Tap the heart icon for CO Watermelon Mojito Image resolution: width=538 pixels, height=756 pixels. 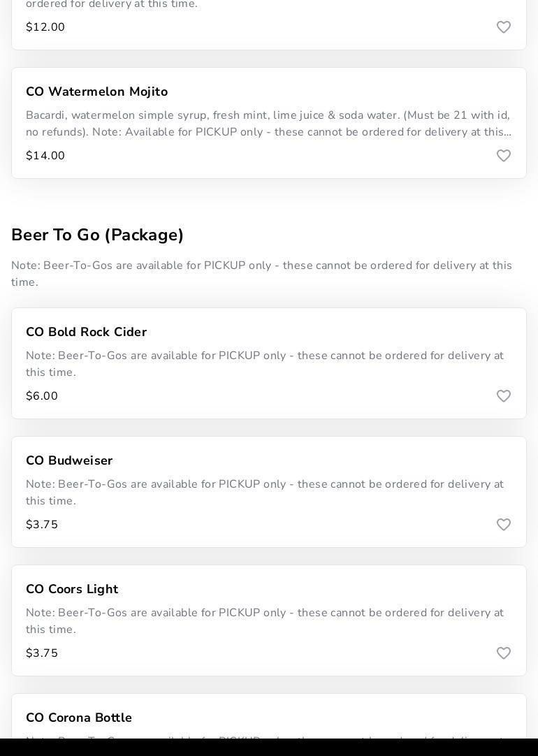pyautogui.click(x=504, y=156)
